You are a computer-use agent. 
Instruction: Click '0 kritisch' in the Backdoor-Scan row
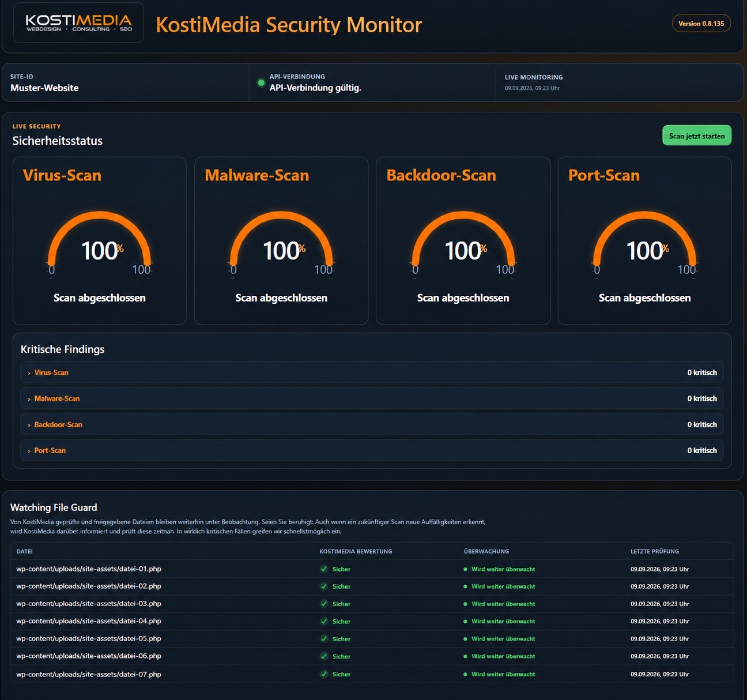pos(702,424)
